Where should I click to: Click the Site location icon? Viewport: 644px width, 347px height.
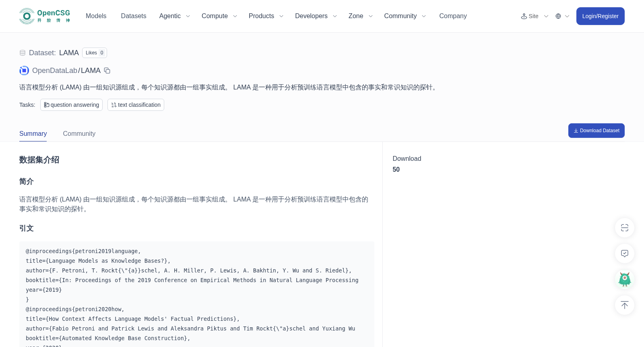(x=524, y=16)
